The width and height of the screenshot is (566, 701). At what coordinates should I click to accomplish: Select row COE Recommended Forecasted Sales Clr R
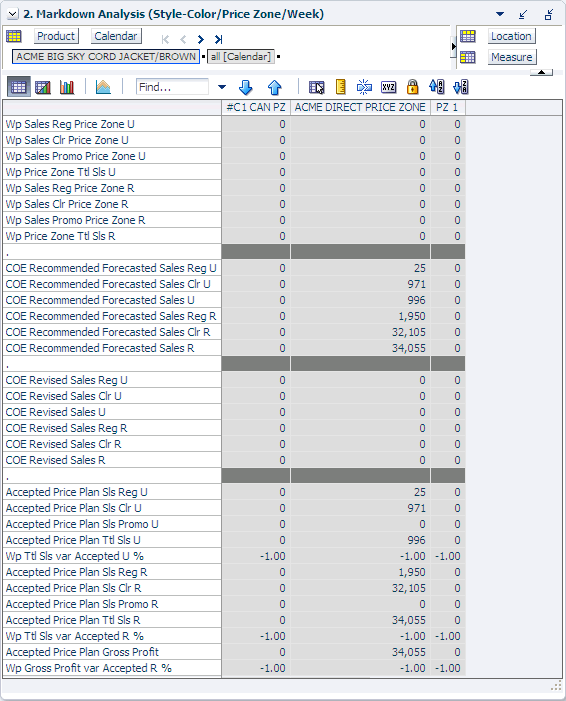[x=112, y=332]
